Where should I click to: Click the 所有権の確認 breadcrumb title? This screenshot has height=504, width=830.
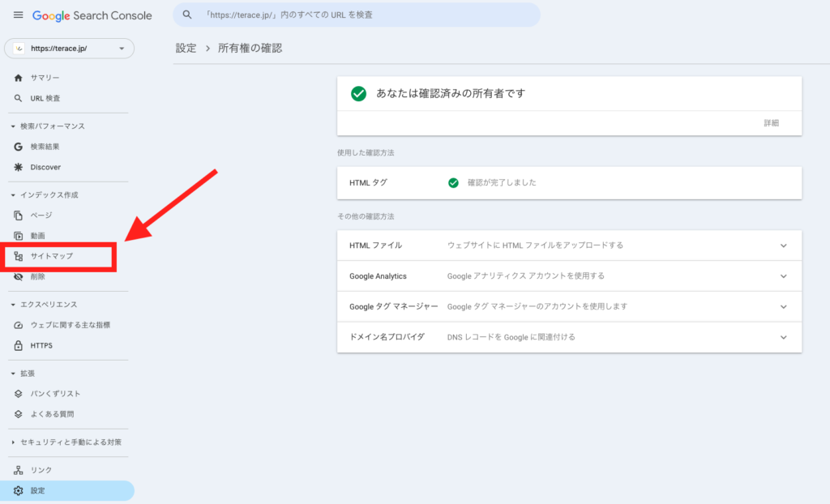[x=250, y=48]
